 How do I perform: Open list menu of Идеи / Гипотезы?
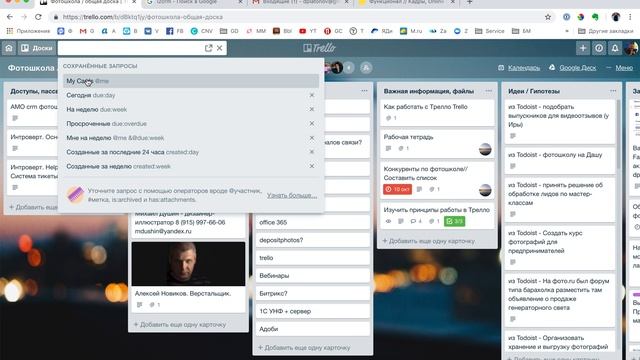[x=613, y=91]
